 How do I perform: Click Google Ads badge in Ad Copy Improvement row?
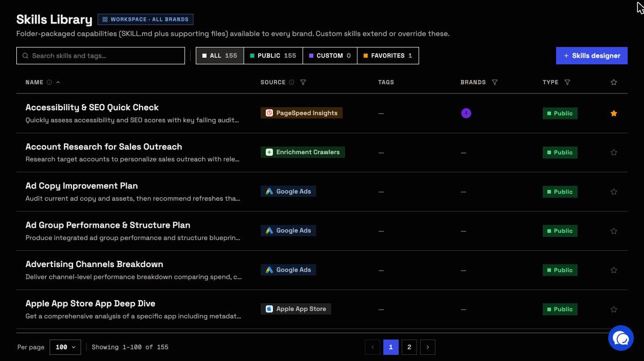coord(288,191)
